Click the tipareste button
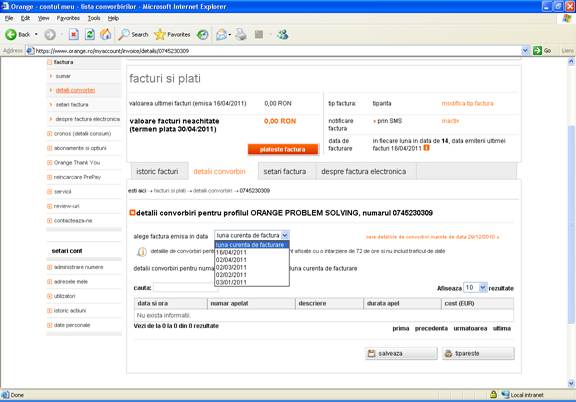The image size is (576, 402). [478, 353]
